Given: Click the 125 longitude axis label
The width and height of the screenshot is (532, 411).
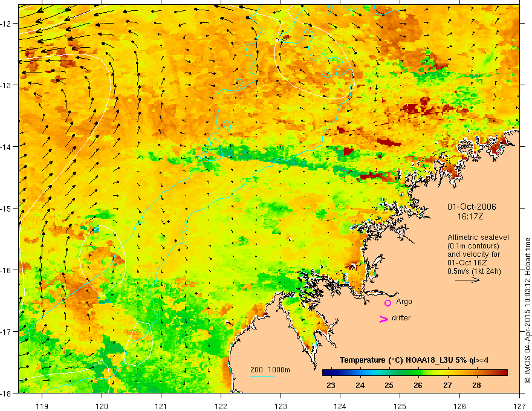Looking at the screenshot, I should coord(400,406).
